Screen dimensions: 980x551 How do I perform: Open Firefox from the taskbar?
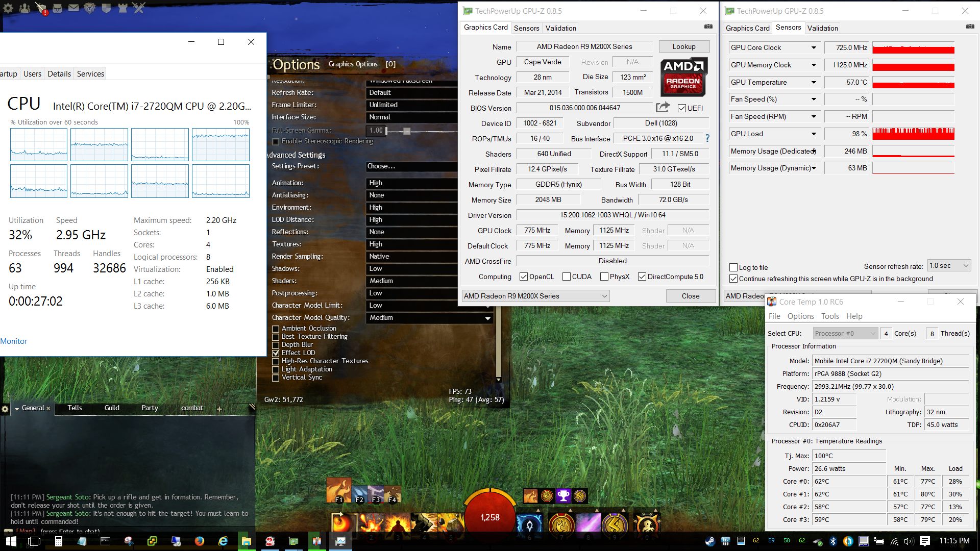click(200, 541)
